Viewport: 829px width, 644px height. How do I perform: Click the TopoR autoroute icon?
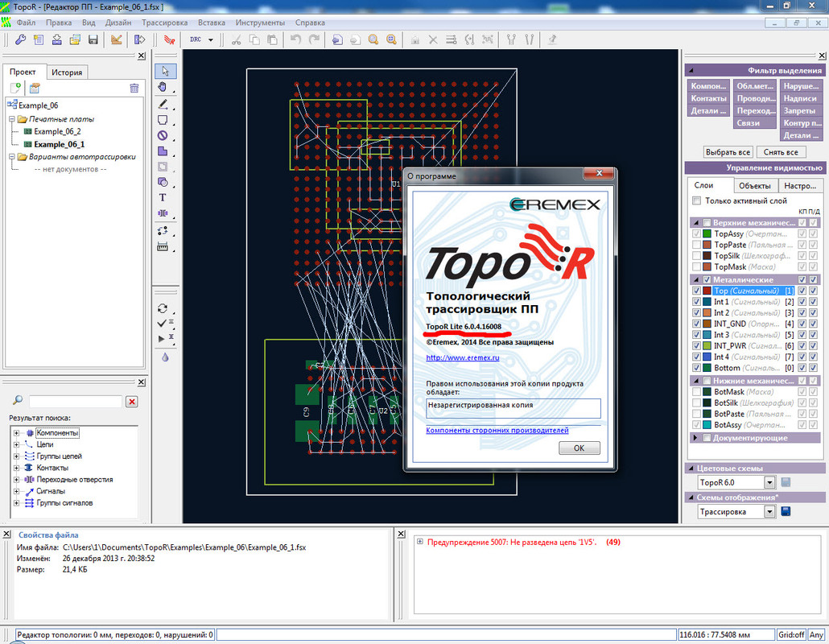point(169,39)
